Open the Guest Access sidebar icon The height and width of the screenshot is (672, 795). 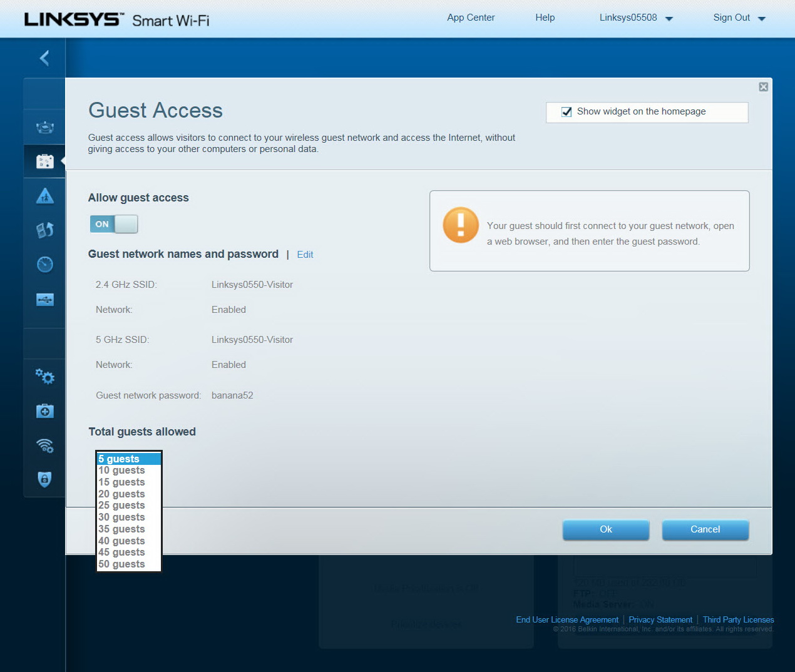(x=44, y=161)
